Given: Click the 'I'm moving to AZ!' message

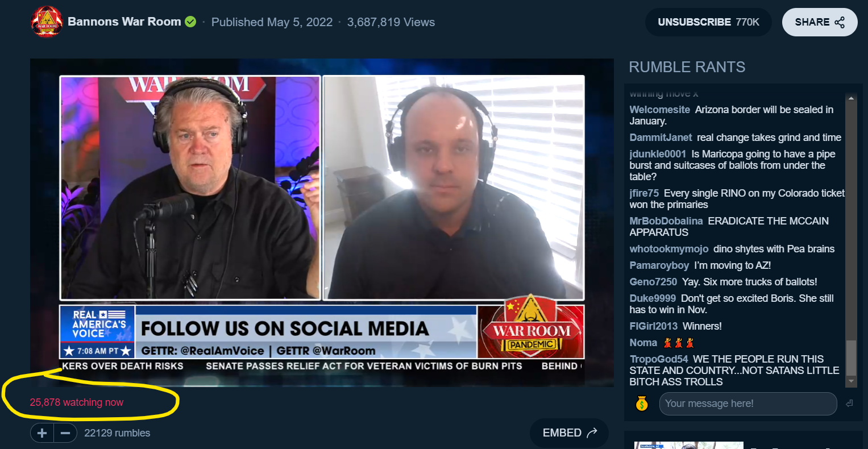Looking at the screenshot, I should pyautogui.click(x=732, y=265).
